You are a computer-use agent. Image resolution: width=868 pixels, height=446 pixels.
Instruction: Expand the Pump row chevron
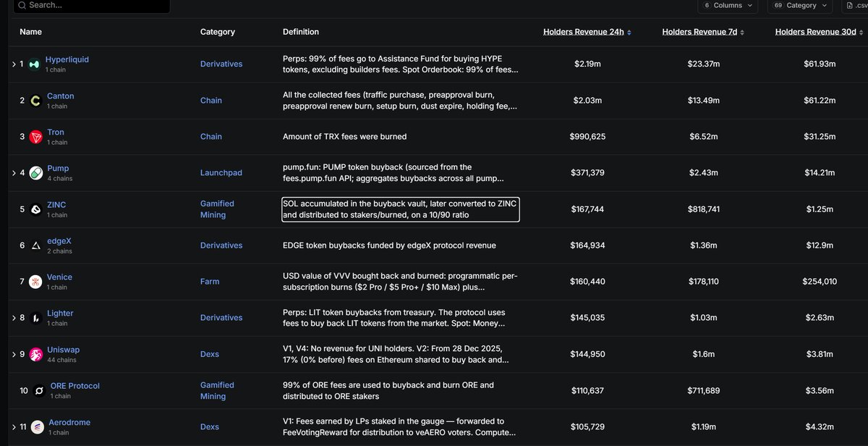coord(14,173)
